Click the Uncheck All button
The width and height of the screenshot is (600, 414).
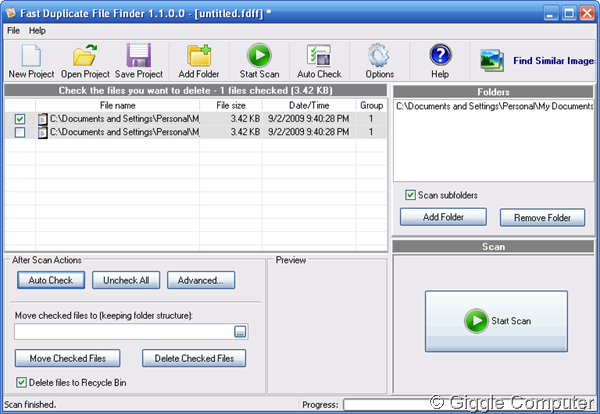tap(126, 280)
